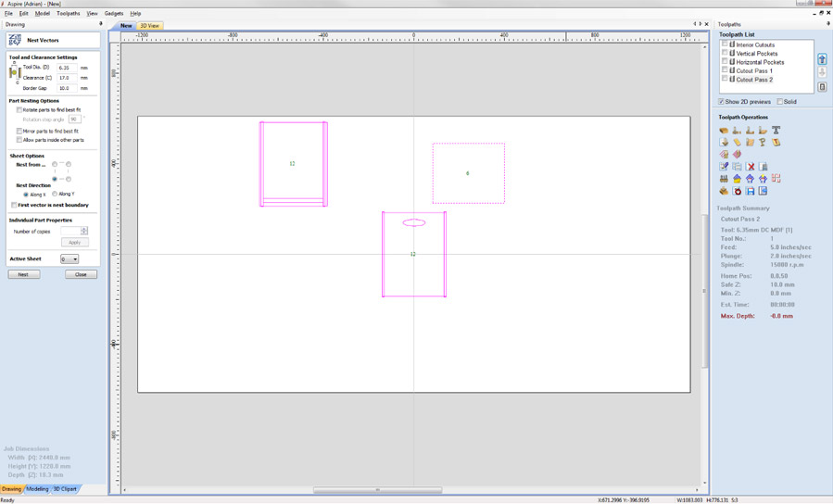Click the Estimate time clock icon
Viewport: 833px width, 504px height.
(x=737, y=191)
